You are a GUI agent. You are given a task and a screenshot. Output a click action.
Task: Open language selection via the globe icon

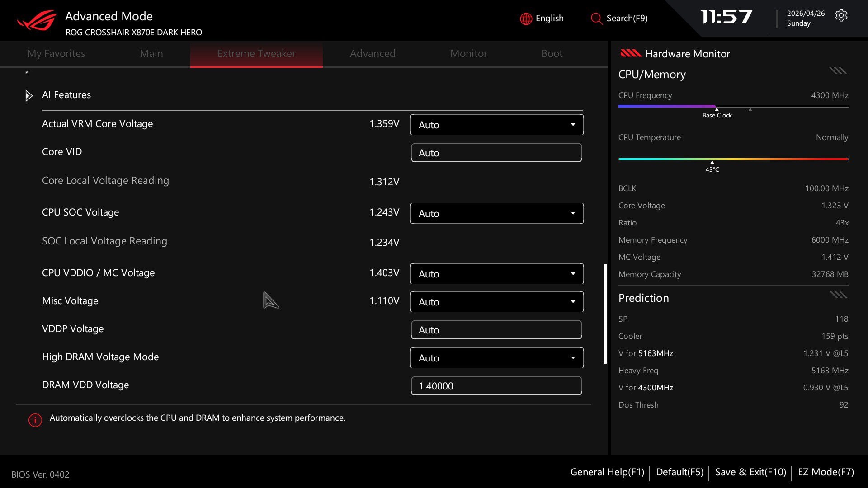click(x=526, y=19)
